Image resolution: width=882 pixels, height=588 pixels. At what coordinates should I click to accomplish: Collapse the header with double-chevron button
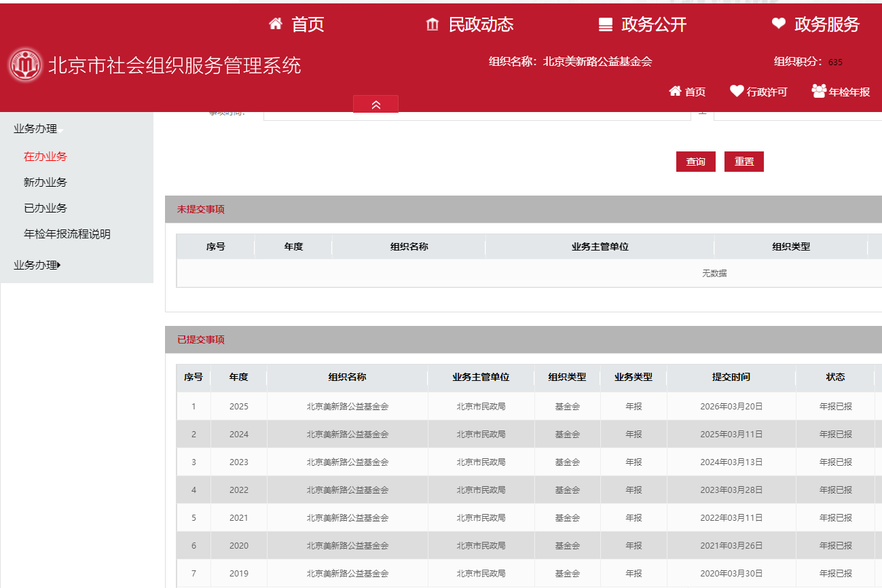pos(375,104)
